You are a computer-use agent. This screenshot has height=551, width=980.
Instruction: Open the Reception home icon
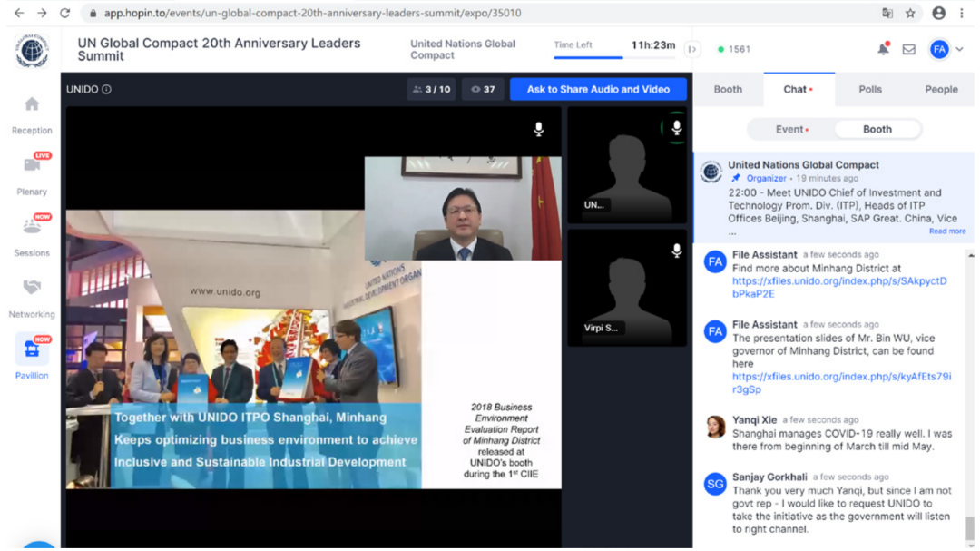(32, 103)
